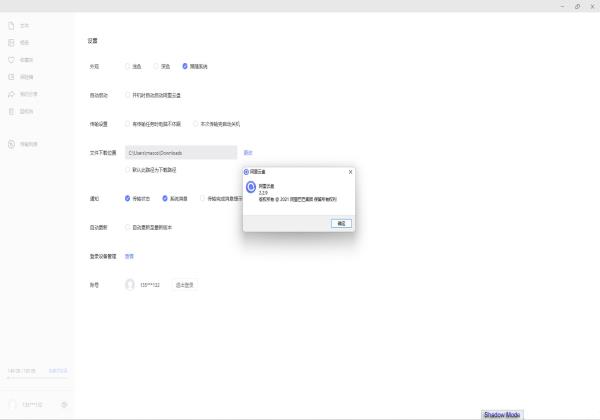Select the 浅色 (Light) appearance option
This screenshot has width=600, height=420.
coord(128,66)
